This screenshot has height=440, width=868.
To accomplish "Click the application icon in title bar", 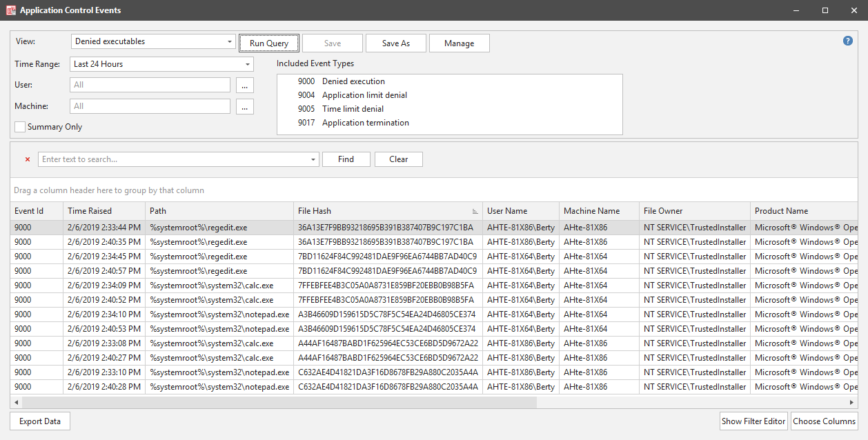I will (10, 10).
